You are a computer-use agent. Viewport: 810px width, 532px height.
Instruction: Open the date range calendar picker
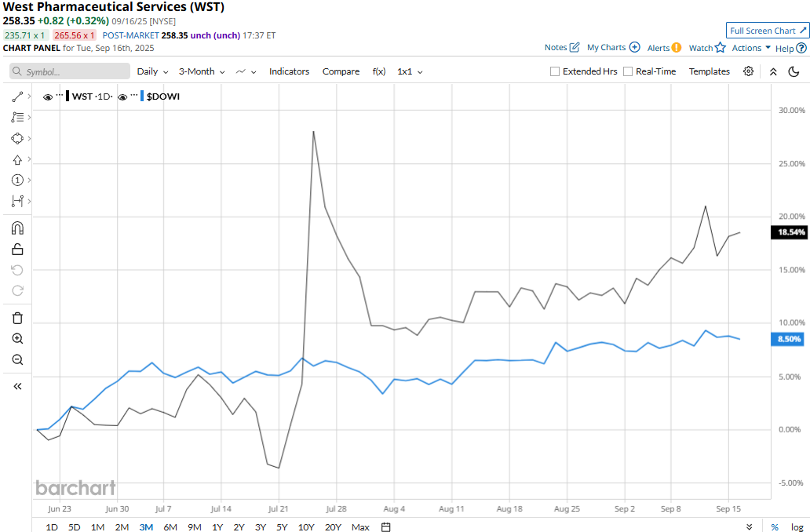tap(386, 527)
